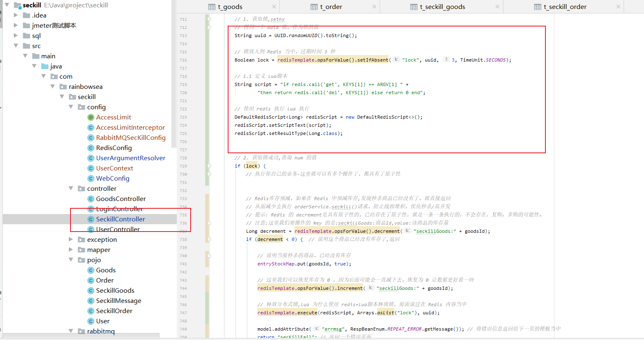The width and height of the screenshot is (644, 340).
Task: Click the AccessLimit annotation icon
Action: tap(91, 117)
